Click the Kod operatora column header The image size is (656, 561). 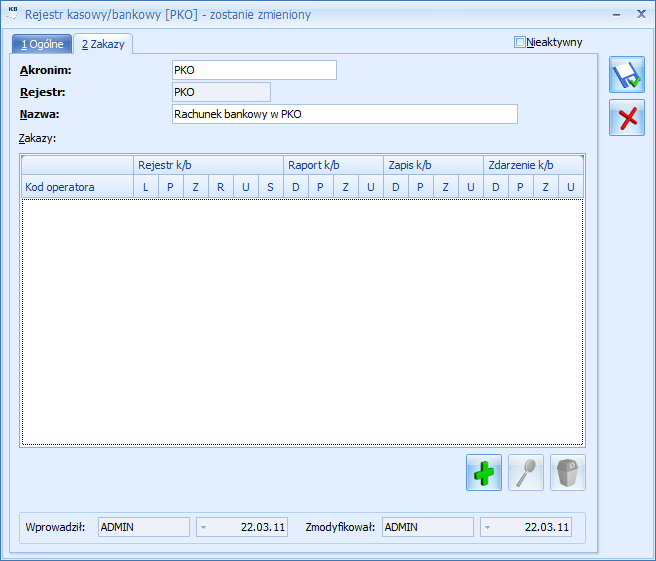pyautogui.click(x=77, y=187)
